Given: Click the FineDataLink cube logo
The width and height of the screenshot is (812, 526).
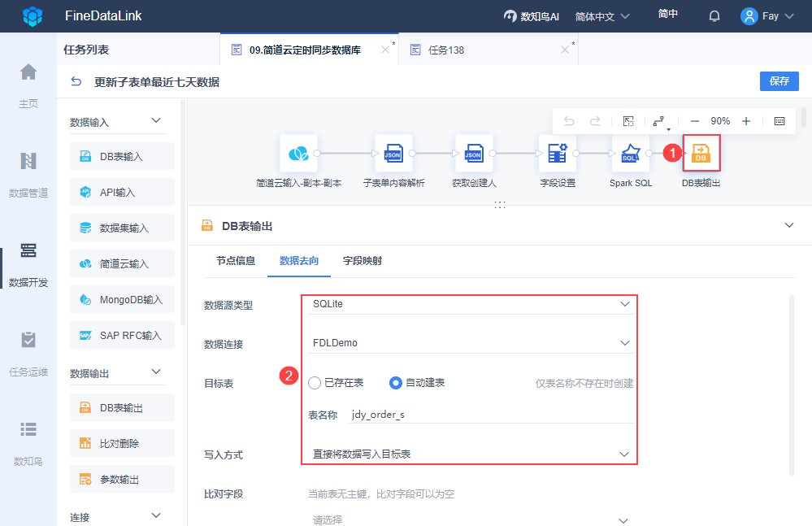Looking at the screenshot, I should pos(33,16).
